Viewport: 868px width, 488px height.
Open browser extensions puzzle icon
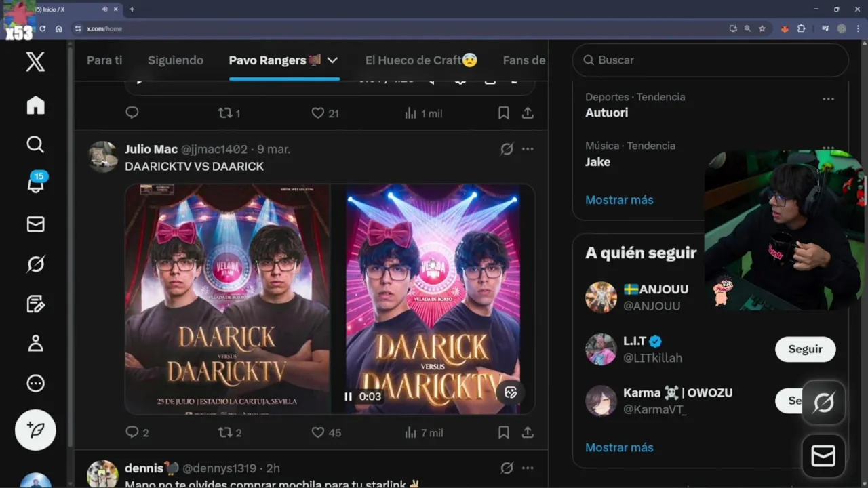(802, 28)
